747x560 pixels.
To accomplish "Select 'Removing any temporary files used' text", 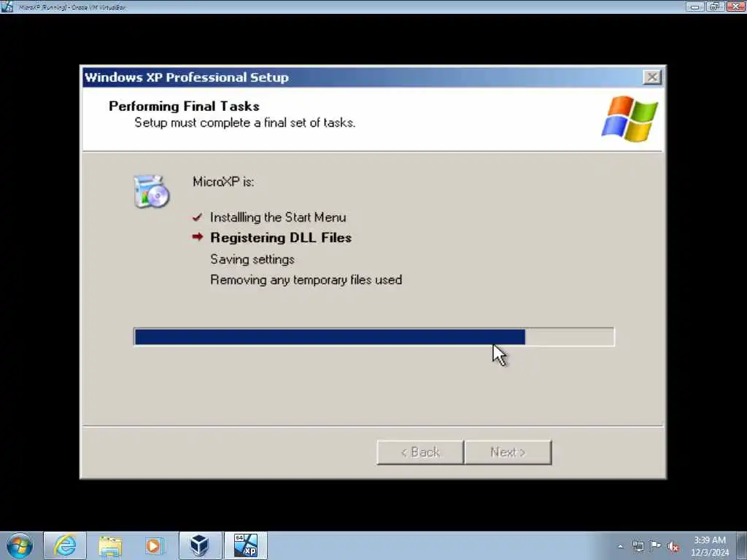I will point(306,280).
